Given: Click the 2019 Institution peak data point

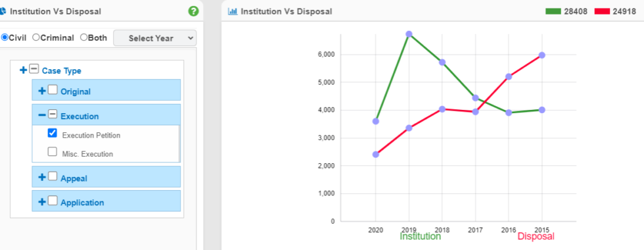Looking at the screenshot, I should click(x=409, y=34).
